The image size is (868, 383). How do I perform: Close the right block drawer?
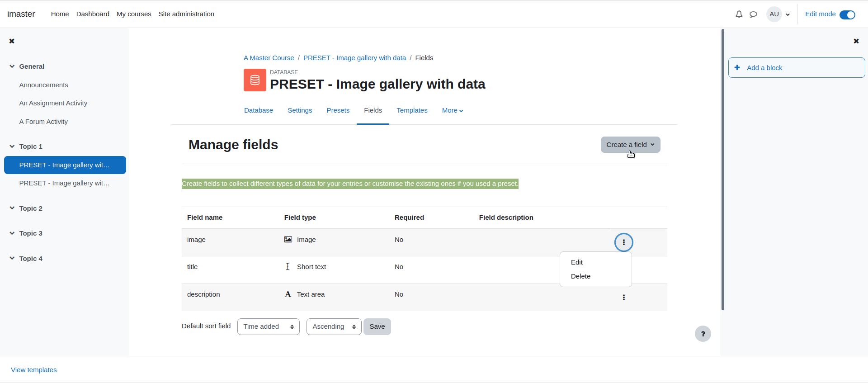tap(856, 41)
